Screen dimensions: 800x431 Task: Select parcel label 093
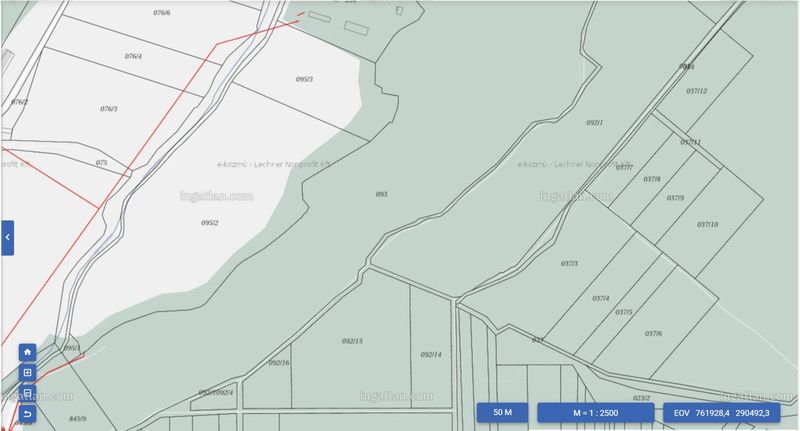pyautogui.click(x=382, y=194)
